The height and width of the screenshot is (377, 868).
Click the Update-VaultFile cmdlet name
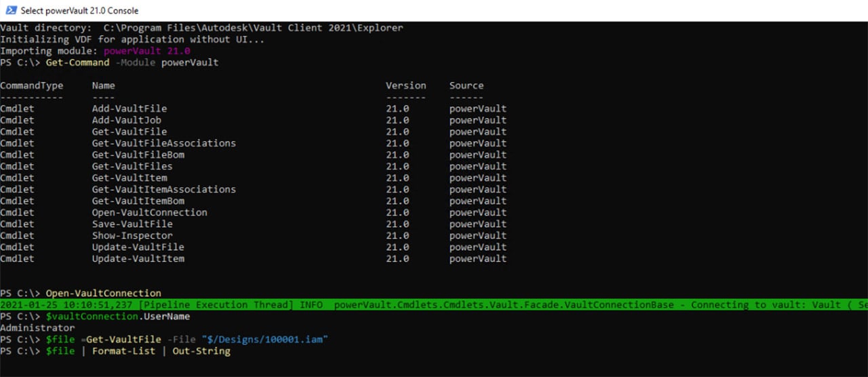tap(138, 247)
